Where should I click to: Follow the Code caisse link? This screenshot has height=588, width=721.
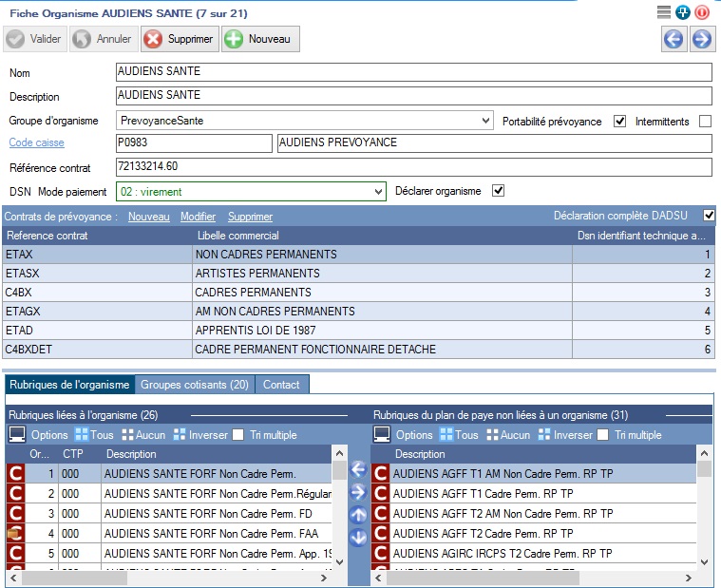[x=37, y=143]
